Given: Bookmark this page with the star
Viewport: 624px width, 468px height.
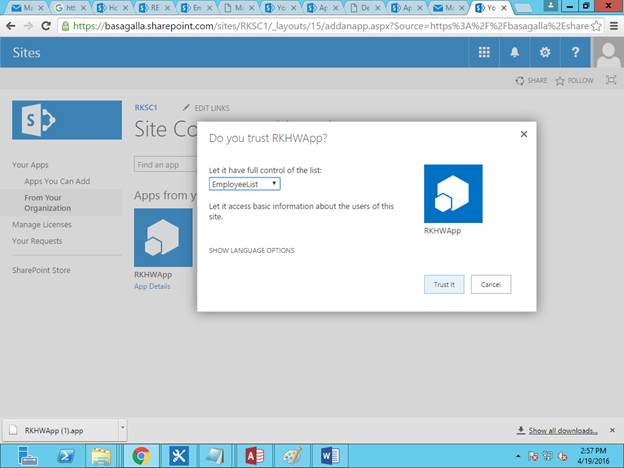Looking at the screenshot, I should (x=596, y=26).
